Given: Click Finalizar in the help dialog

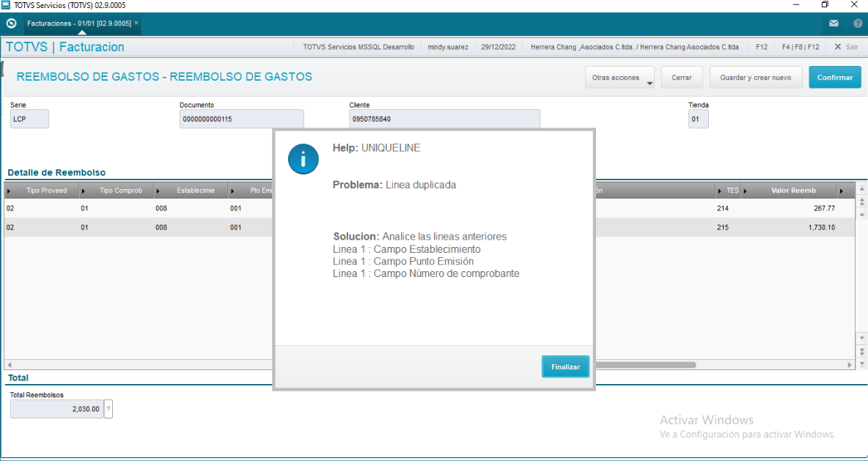Looking at the screenshot, I should point(565,366).
